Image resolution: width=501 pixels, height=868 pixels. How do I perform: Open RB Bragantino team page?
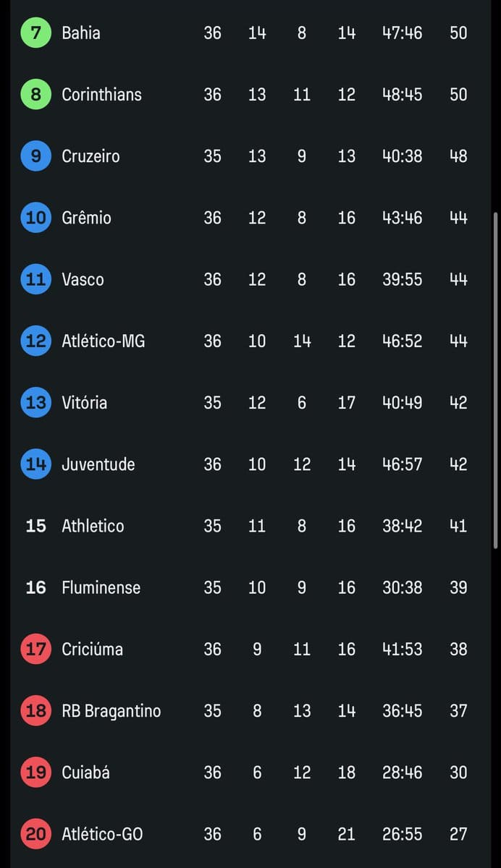(111, 711)
